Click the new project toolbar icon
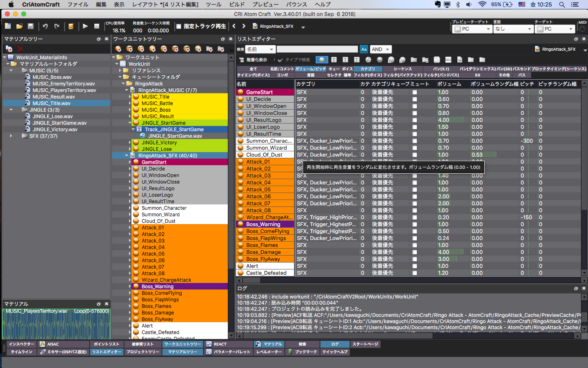This screenshot has width=588, height=368. 8,26
